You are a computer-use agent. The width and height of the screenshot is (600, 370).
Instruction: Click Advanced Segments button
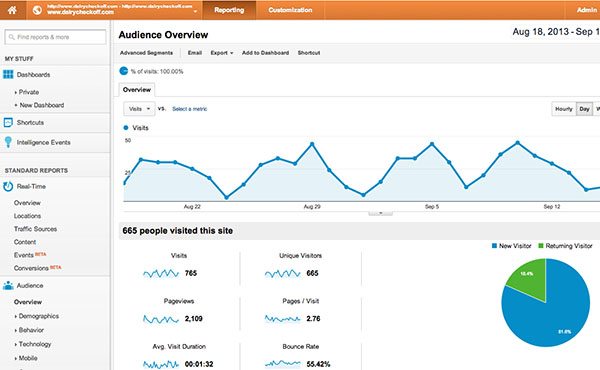click(146, 53)
